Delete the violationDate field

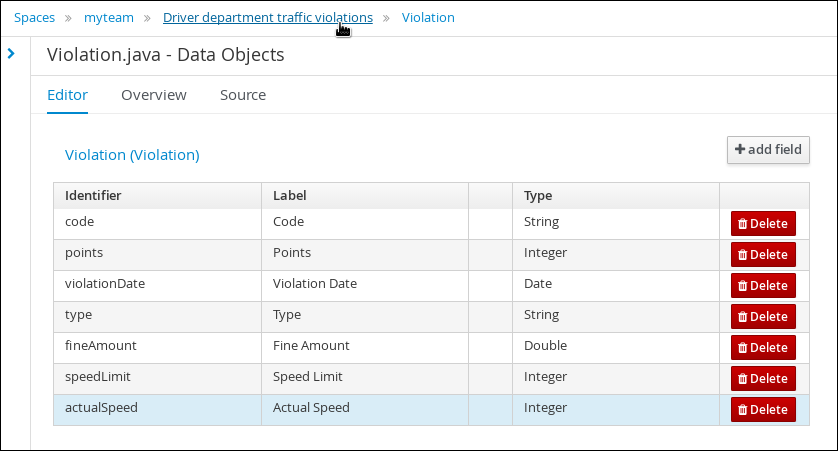(x=763, y=285)
